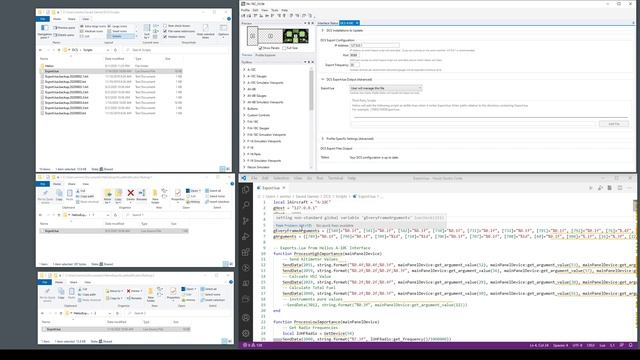Click the Name column header in Scripts Explorer
Screen dimensions: 640x360
tap(44, 59)
